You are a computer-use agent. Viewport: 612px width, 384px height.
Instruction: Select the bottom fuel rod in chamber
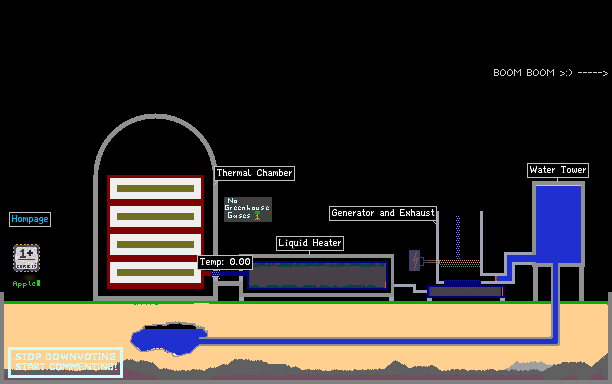point(155,272)
